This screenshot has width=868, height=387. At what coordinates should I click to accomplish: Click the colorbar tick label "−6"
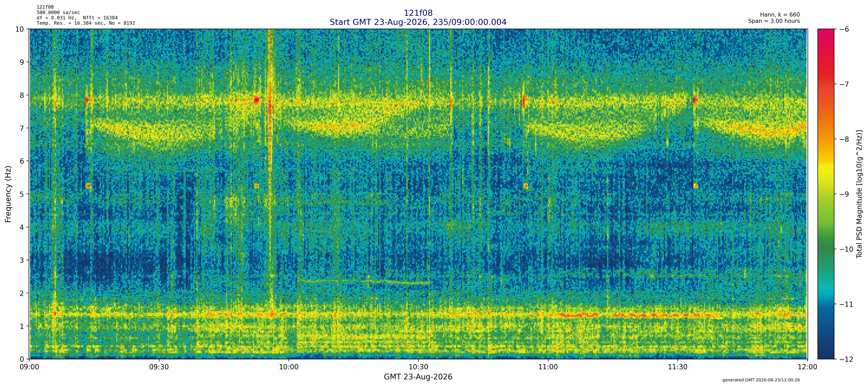click(x=844, y=29)
